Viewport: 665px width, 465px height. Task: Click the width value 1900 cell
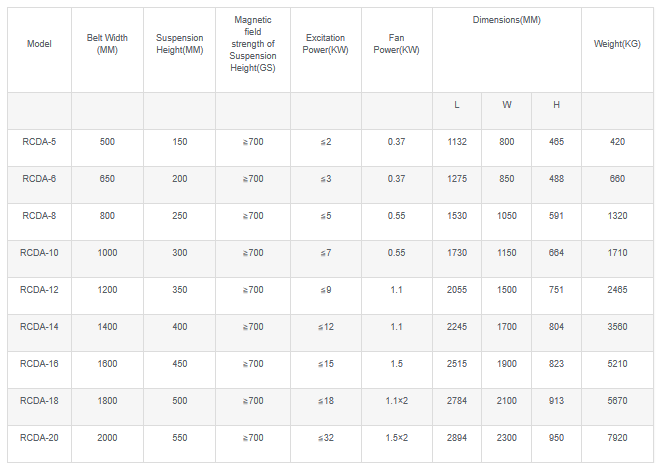(507, 364)
